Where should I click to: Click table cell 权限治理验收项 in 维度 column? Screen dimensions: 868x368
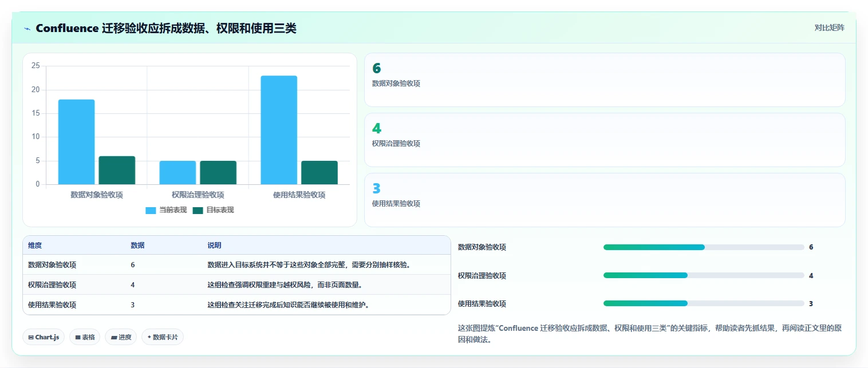(x=52, y=285)
